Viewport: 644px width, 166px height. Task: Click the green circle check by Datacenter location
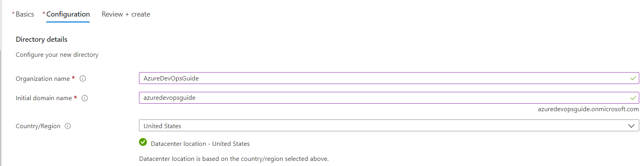coord(143,142)
